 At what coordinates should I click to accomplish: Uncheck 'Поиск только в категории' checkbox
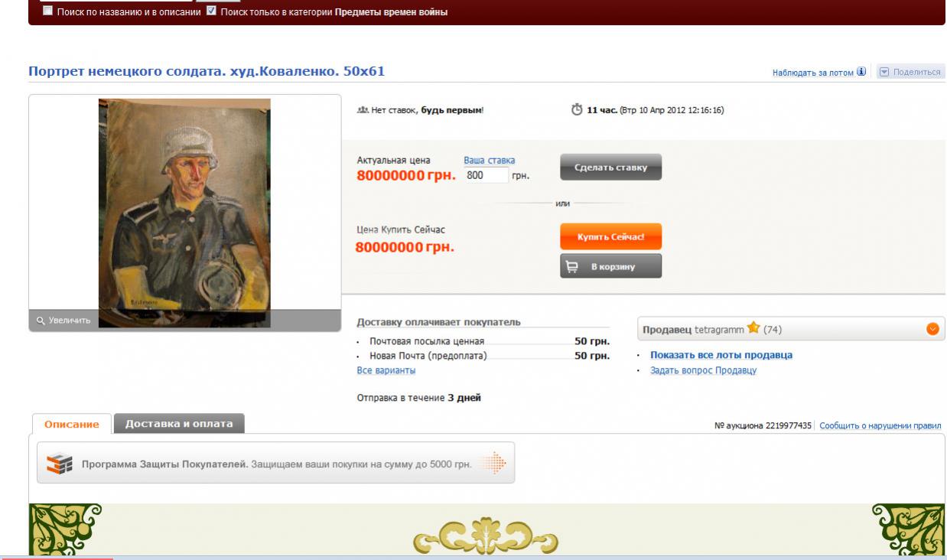coord(212,11)
